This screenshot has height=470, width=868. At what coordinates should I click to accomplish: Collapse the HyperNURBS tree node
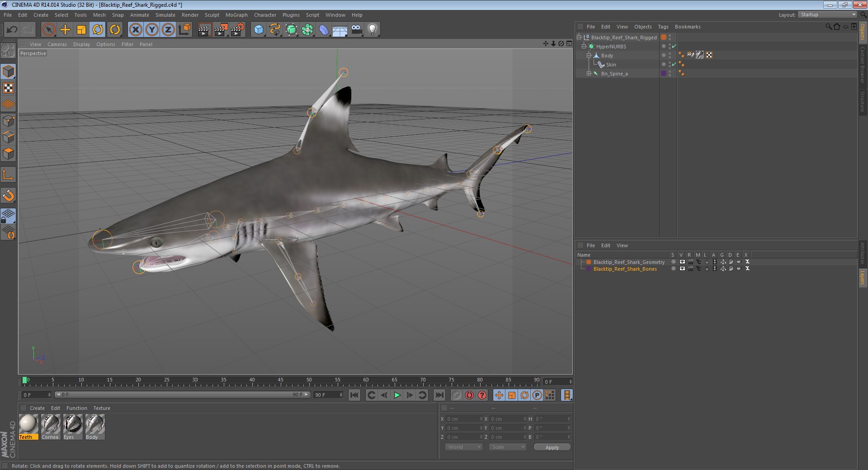coord(584,47)
